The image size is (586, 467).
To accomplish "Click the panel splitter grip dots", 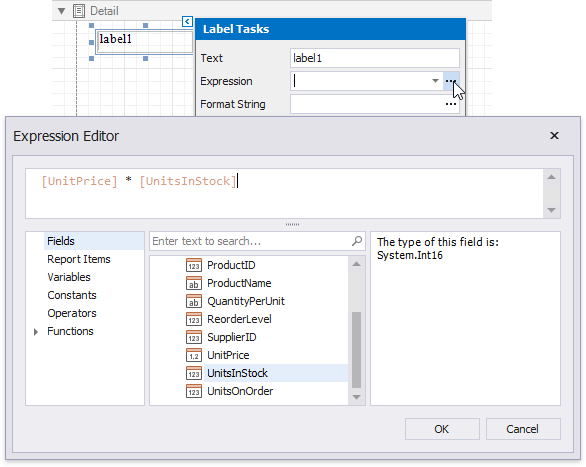I will 292,225.
